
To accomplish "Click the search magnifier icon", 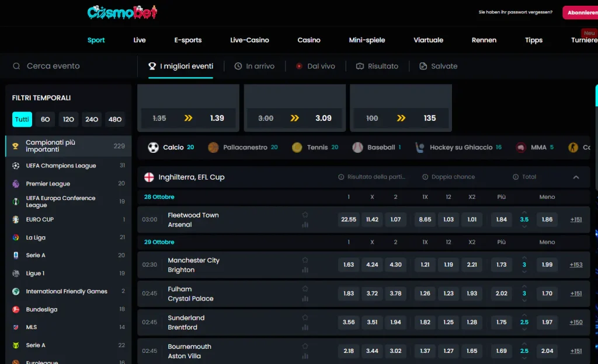I will pyautogui.click(x=16, y=66).
